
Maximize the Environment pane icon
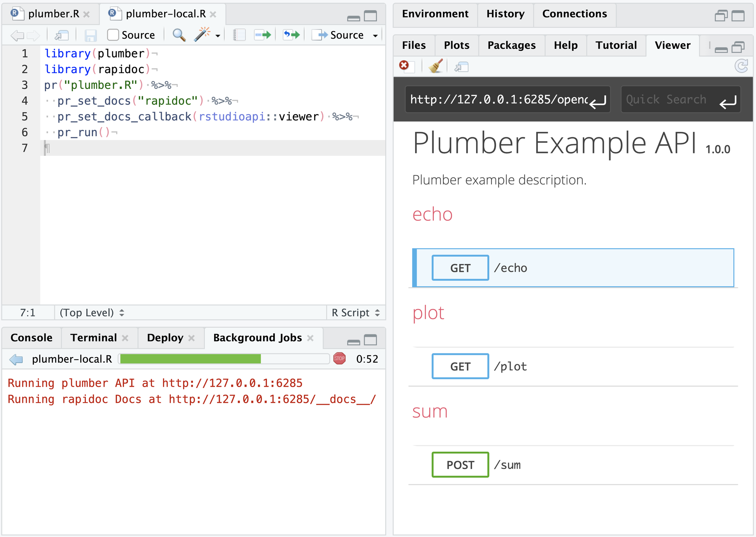tap(738, 16)
